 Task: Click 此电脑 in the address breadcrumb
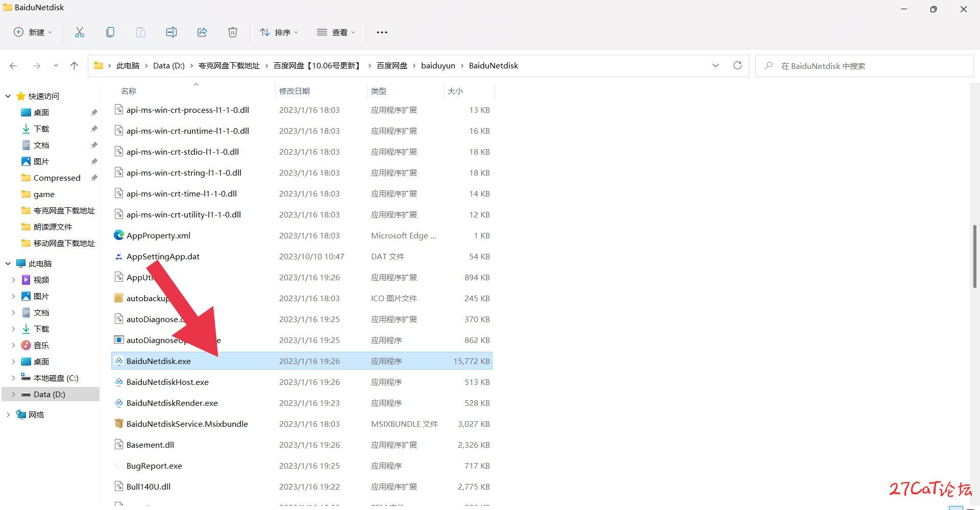[128, 65]
